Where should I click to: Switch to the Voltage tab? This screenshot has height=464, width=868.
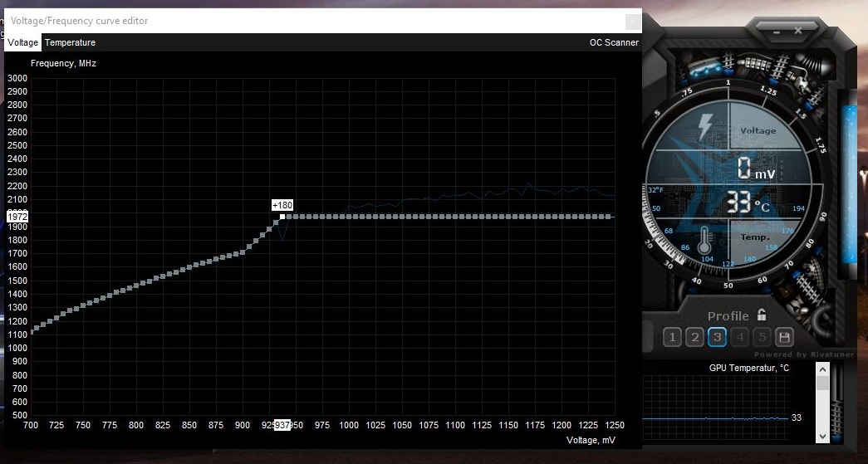click(x=22, y=42)
